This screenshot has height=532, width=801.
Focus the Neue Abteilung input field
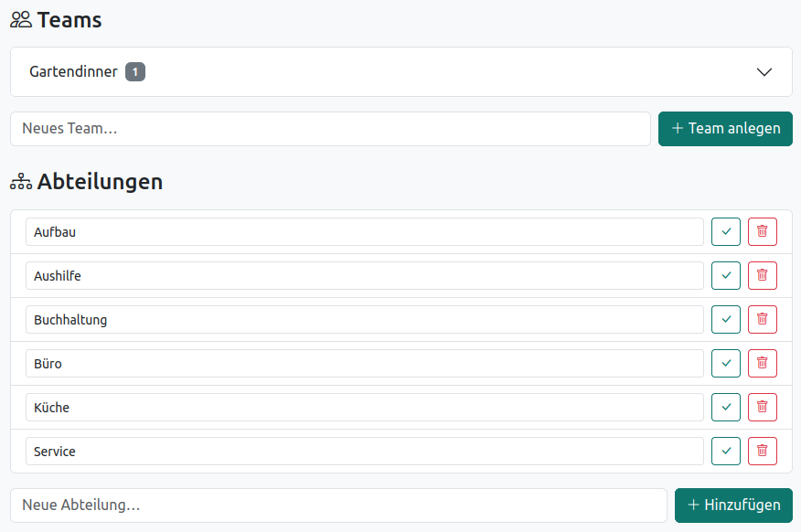(338, 505)
